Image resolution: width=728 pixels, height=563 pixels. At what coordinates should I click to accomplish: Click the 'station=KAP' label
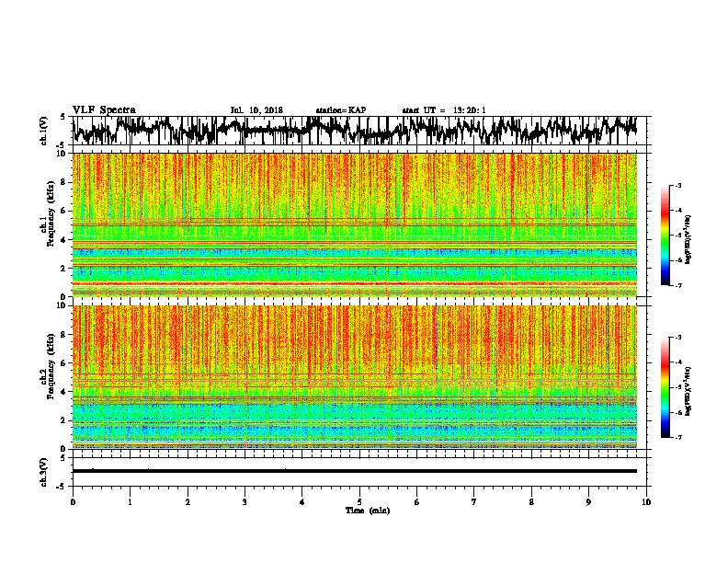pos(341,110)
